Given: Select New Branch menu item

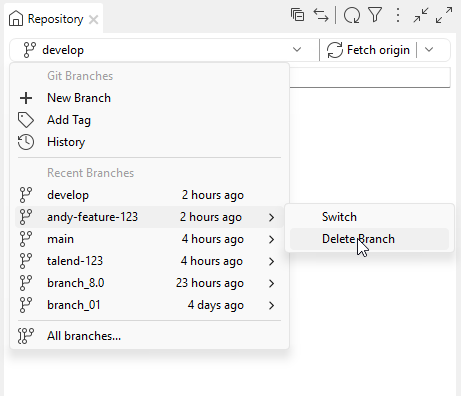Looking at the screenshot, I should (149, 98).
